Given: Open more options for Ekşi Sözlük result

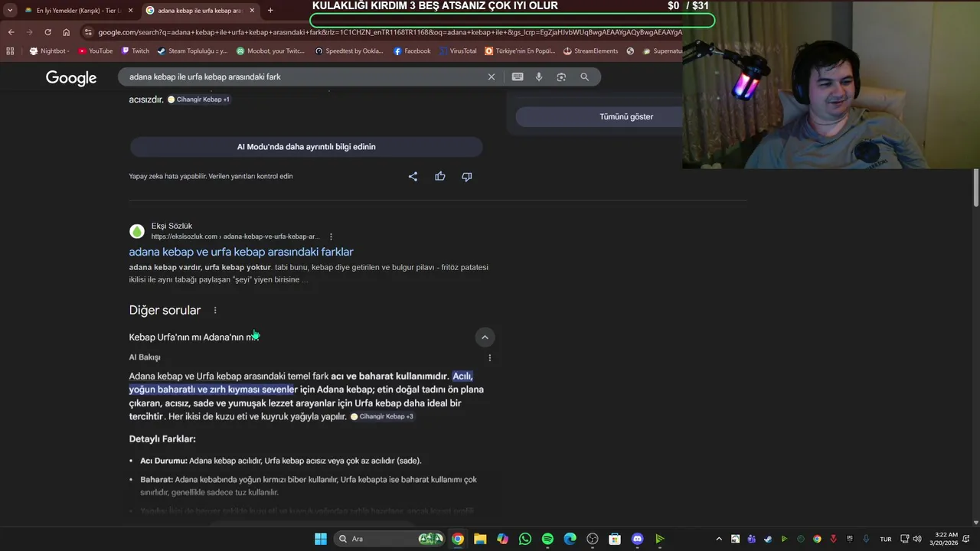Looking at the screenshot, I should click(x=331, y=236).
